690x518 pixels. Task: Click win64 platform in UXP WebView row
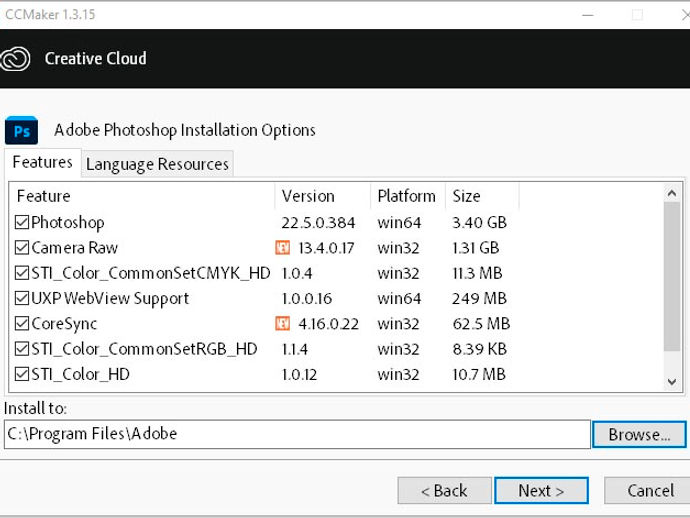pyautogui.click(x=399, y=299)
